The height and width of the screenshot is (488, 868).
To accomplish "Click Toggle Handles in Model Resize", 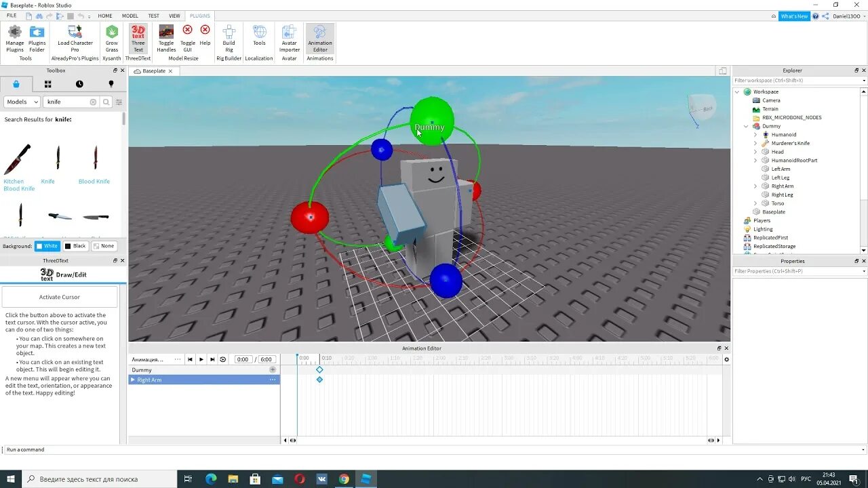I will coord(166,39).
